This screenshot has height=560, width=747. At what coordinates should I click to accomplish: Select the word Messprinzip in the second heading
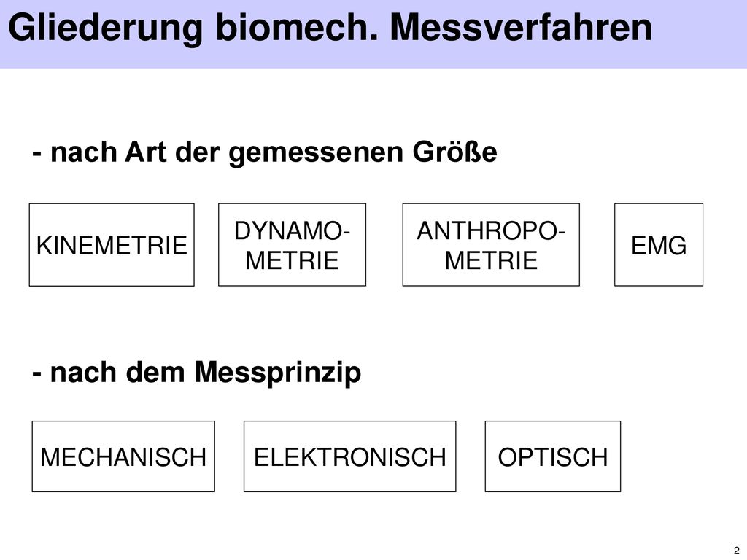[277, 373]
